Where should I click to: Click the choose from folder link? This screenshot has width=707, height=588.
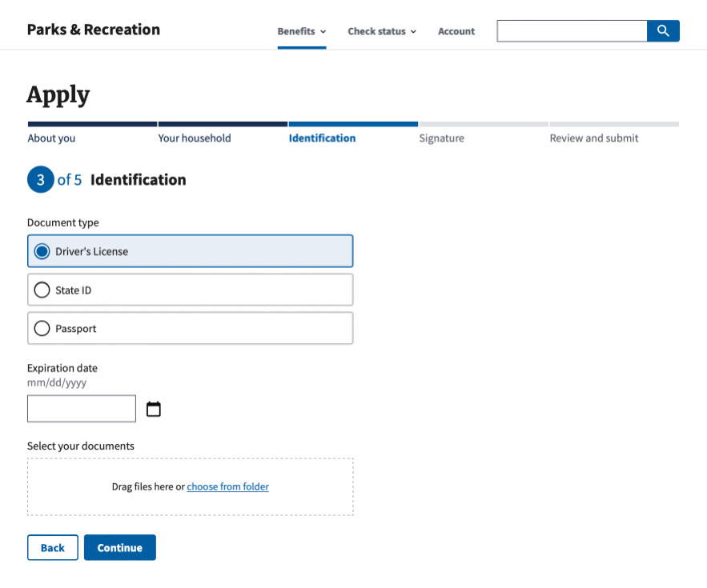(x=227, y=486)
